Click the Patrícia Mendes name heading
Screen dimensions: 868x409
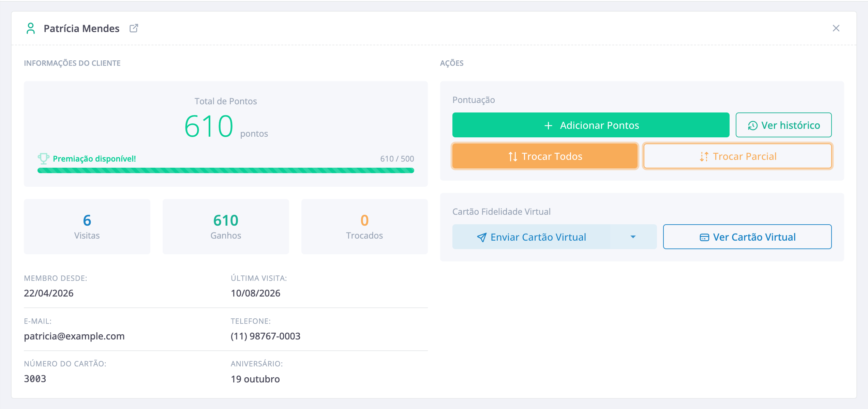pos(81,29)
